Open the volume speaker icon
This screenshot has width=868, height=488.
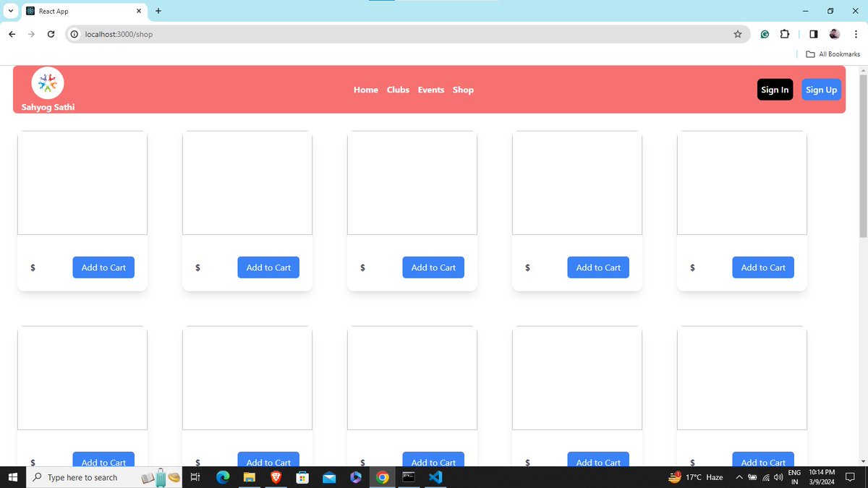pos(778,477)
